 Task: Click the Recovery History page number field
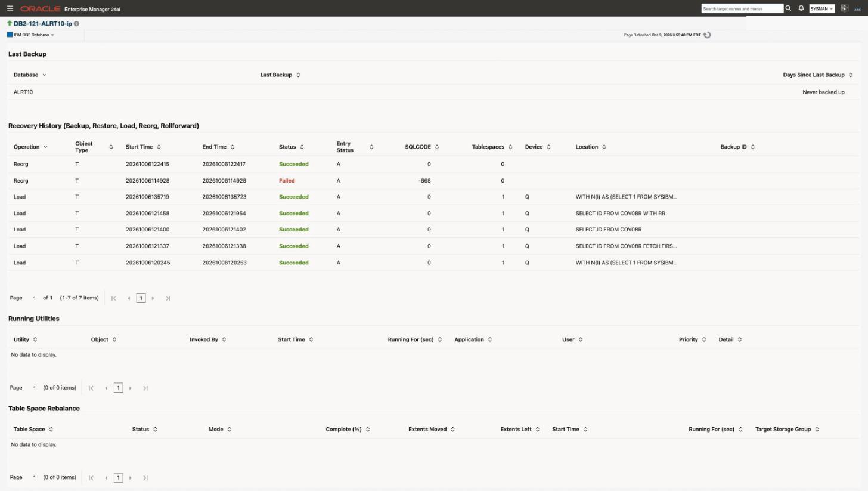(35, 298)
